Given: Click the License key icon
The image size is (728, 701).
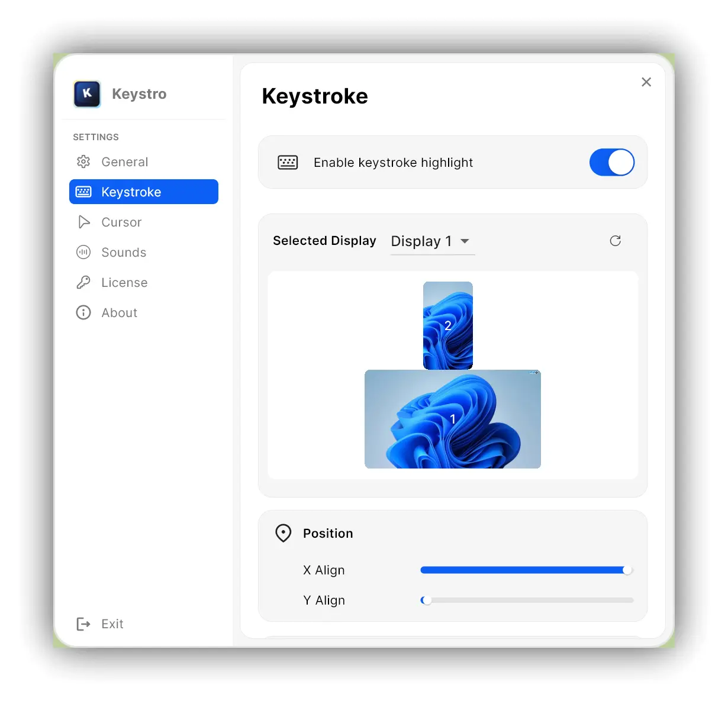Looking at the screenshot, I should [83, 282].
